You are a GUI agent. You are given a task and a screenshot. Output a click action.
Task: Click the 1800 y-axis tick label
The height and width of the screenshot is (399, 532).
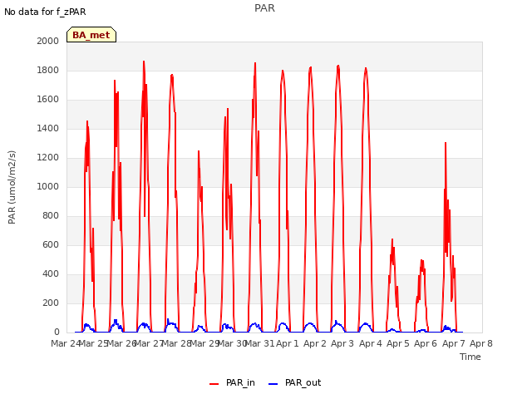48,70
